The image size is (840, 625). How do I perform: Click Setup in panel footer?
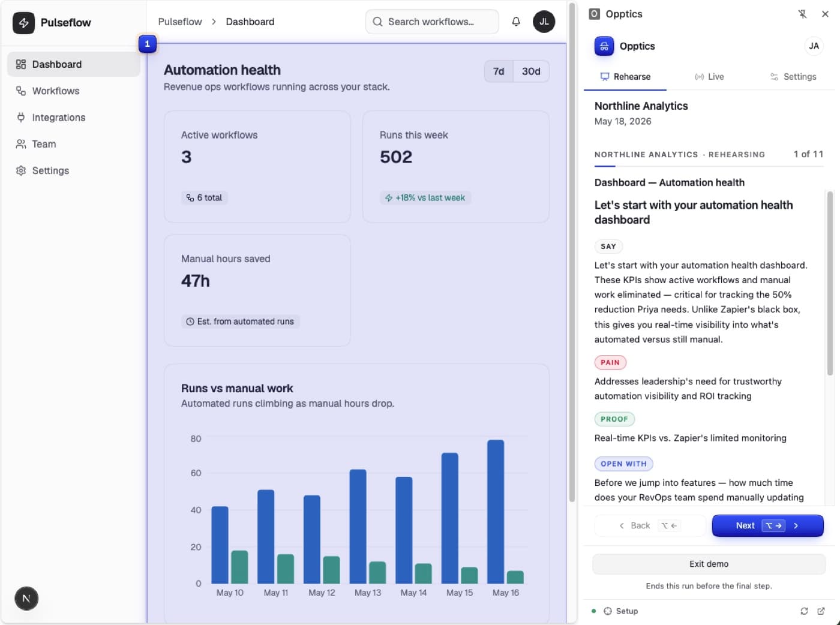click(x=620, y=611)
